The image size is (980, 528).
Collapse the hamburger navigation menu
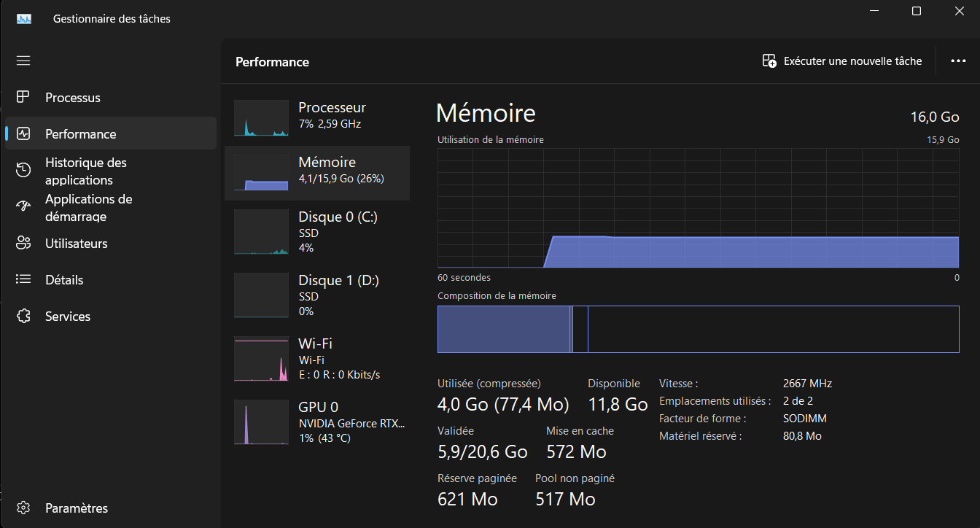click(23, 61)
